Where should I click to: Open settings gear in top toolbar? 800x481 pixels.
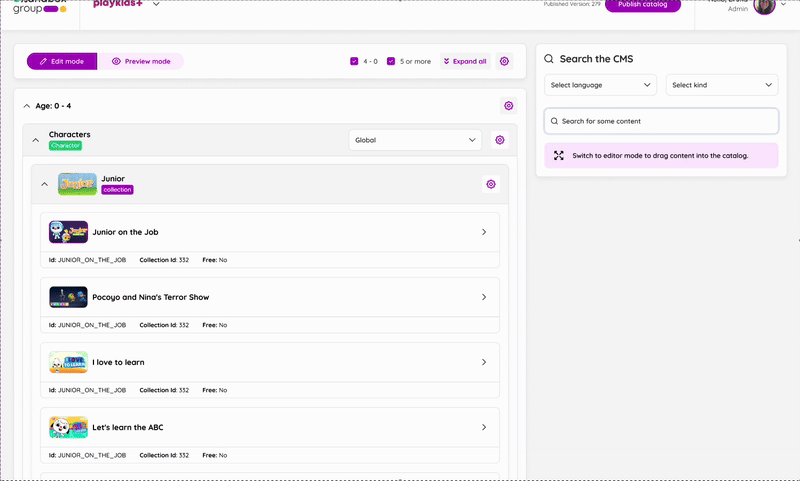(504, 61)
